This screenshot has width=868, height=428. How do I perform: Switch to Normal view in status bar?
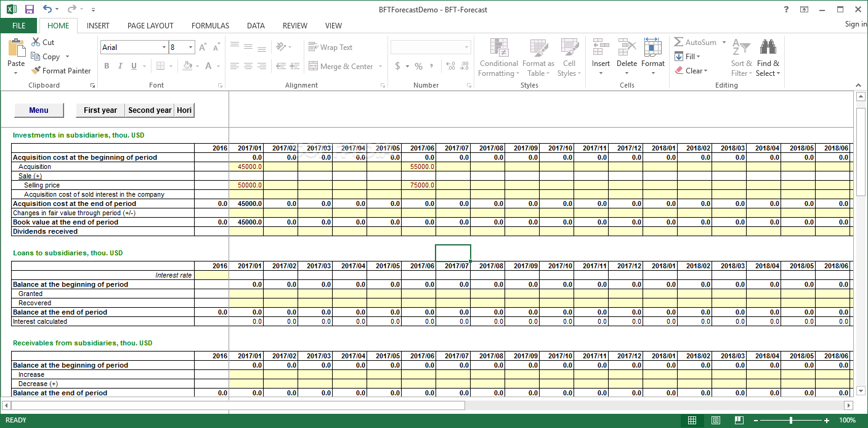click(692, 421)
